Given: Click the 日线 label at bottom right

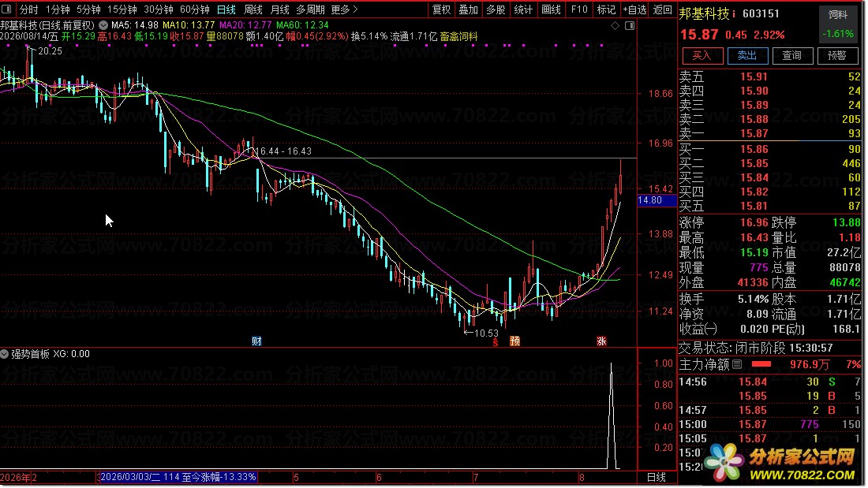Looking at the screenshot, I should click(x=657, y=478).
